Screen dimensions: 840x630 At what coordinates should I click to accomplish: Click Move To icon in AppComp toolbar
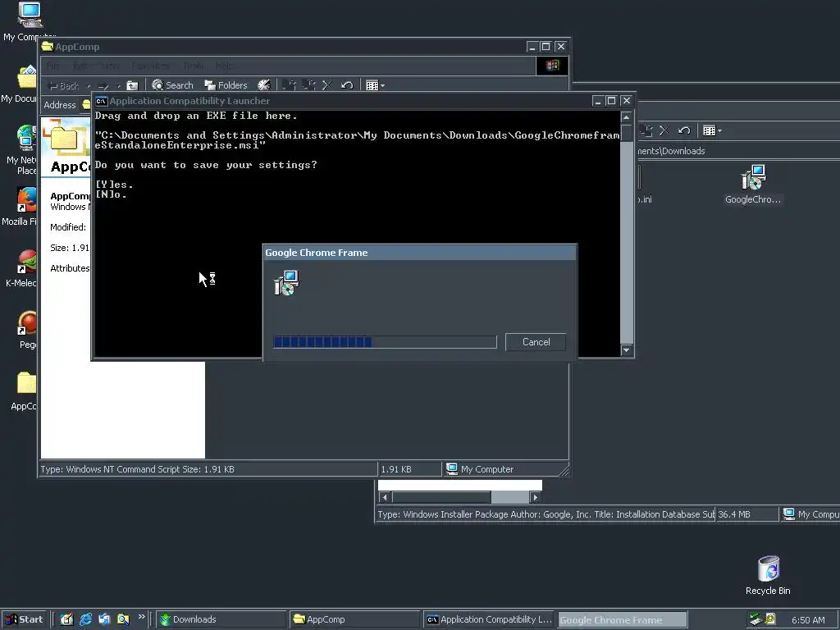(290, 85)
